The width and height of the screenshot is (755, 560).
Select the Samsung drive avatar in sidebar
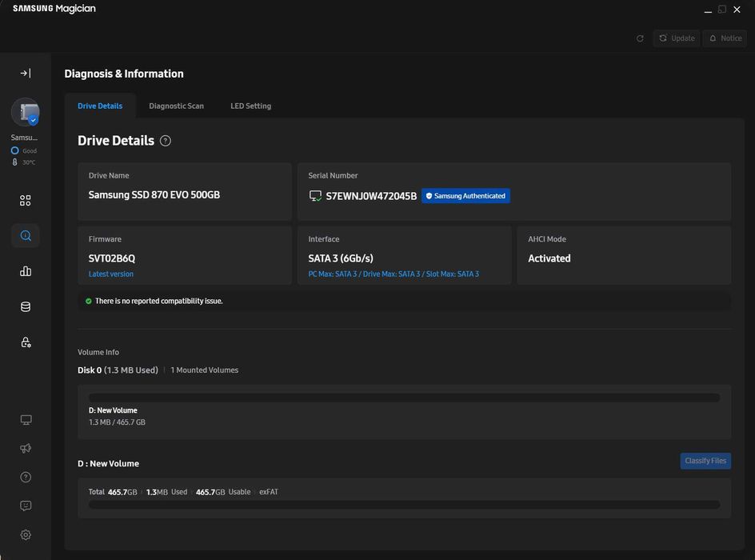pyautogui.click(x=26, y=112)
